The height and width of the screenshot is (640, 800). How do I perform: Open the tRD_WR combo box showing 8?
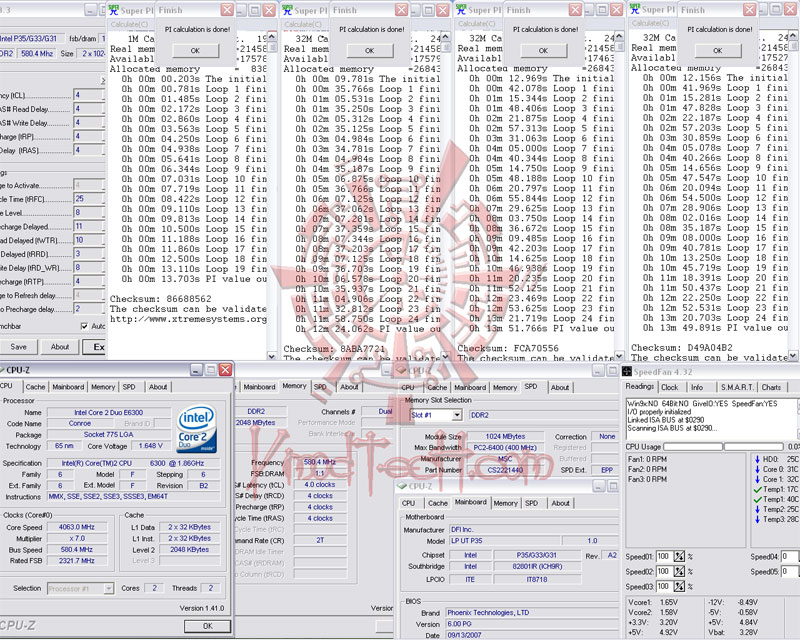89,267
